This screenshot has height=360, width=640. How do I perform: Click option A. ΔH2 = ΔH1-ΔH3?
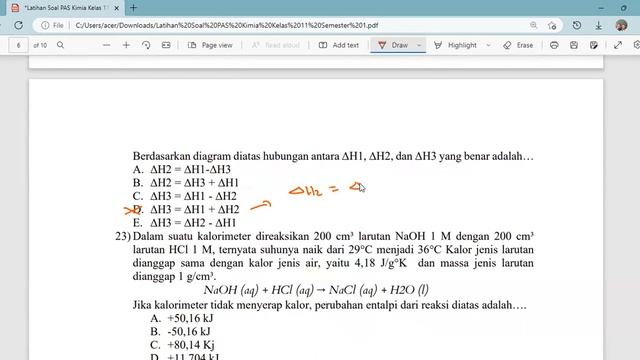click(x=182, y=169)
